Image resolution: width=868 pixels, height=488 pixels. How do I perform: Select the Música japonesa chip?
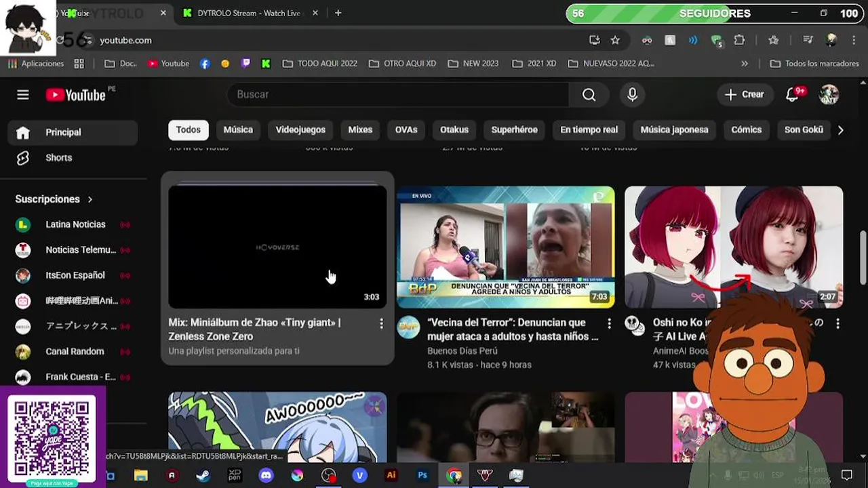pyautogui.click(x=674, y=129)
